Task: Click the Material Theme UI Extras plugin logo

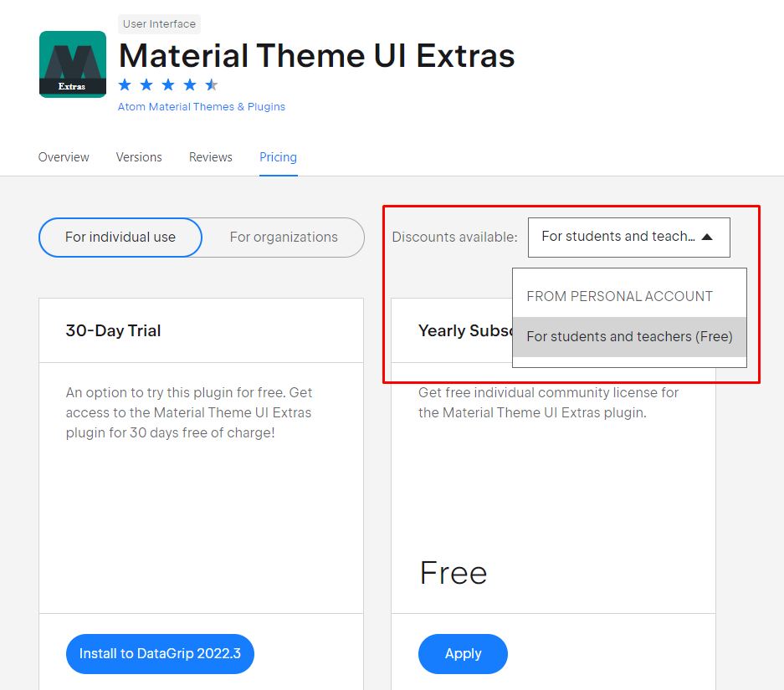Action: (x=72, y=63)
